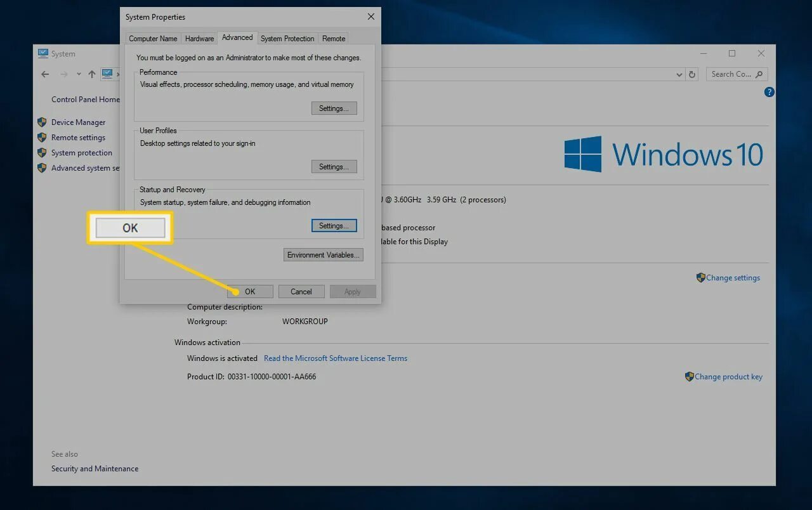
Task: Click the 'Windows is activated' text
Action: click(222, 358)
